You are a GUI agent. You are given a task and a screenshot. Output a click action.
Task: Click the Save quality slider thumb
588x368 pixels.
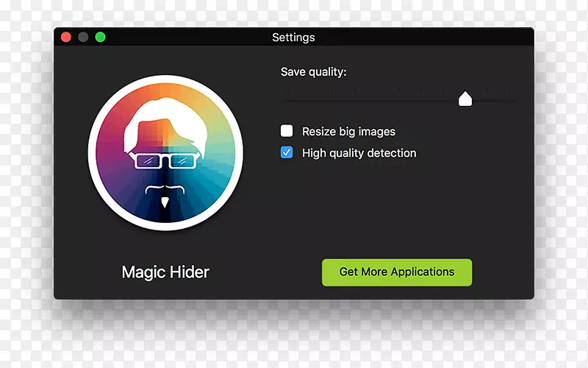(x=465, y=99)
